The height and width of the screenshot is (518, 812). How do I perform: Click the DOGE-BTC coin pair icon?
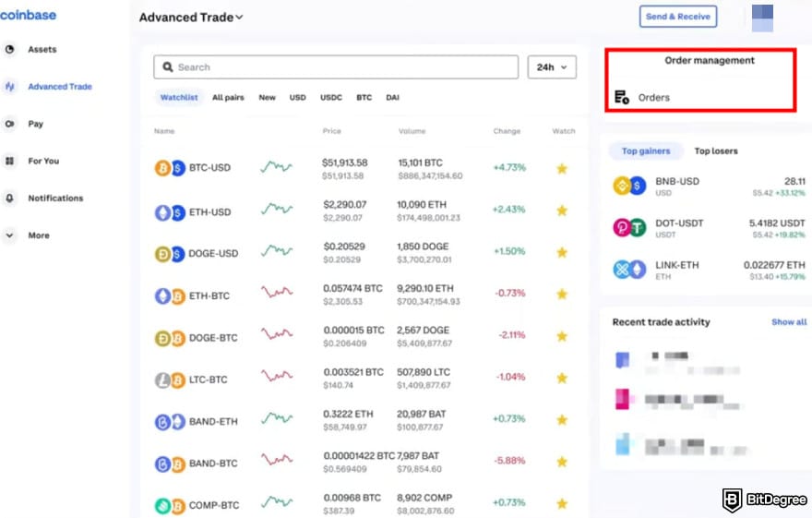(170, 338)
